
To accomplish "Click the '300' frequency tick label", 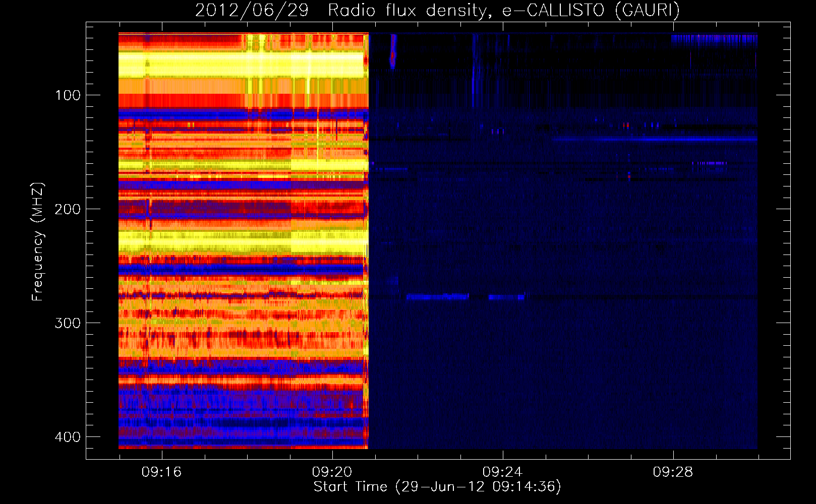I will 68,323.
